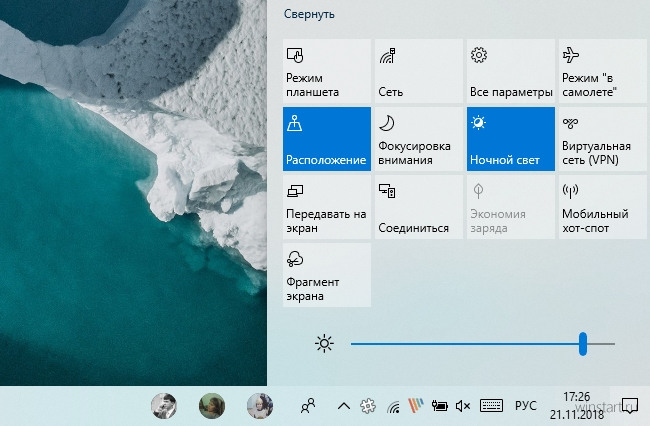650x426 pixels.
Task: Open Wi-Fi network icon in system tray
Action: pyautogui.click(x=393, y=407)
